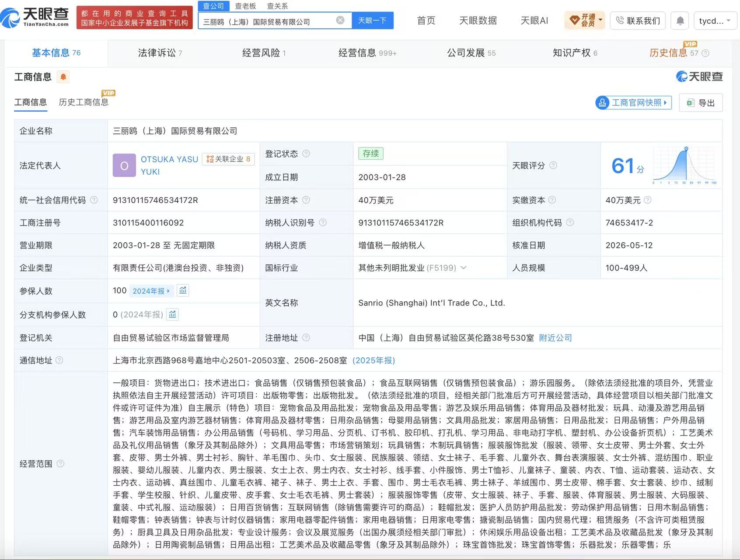Screen dimensions: 740x560
Task: Click help icon beside 天眼评分
Action: 553,165
